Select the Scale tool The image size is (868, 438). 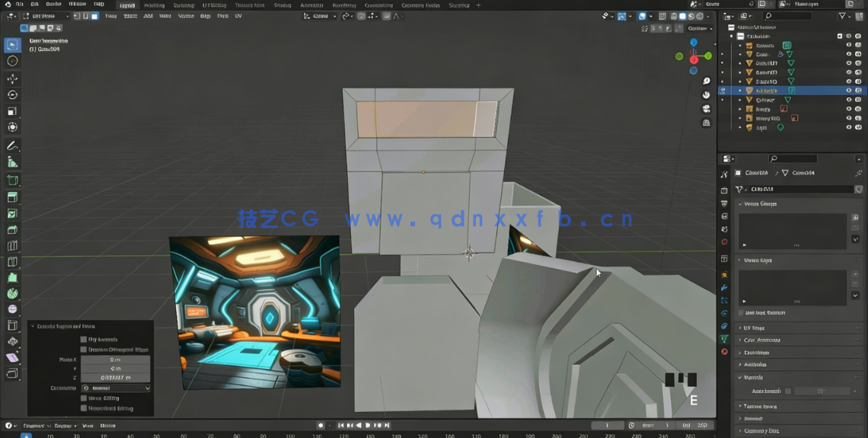coord(12,111)
